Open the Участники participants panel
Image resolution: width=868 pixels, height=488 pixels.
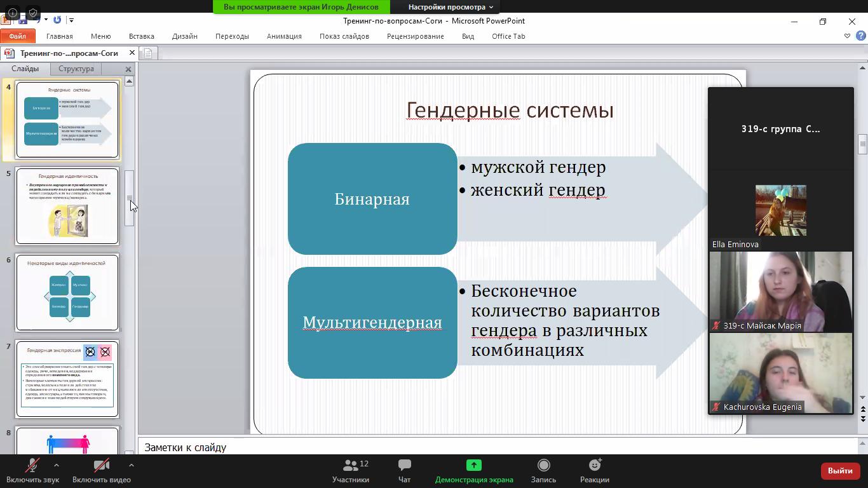350,471
